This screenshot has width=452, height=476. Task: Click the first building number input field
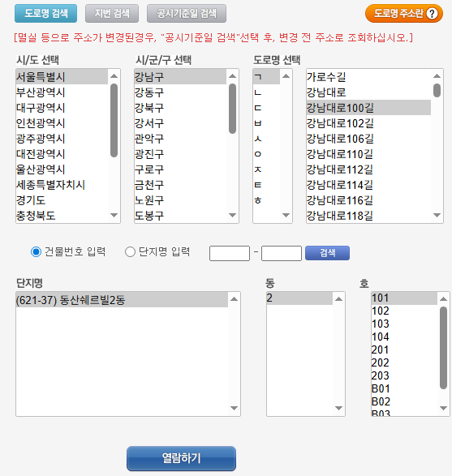click(230, 253)
